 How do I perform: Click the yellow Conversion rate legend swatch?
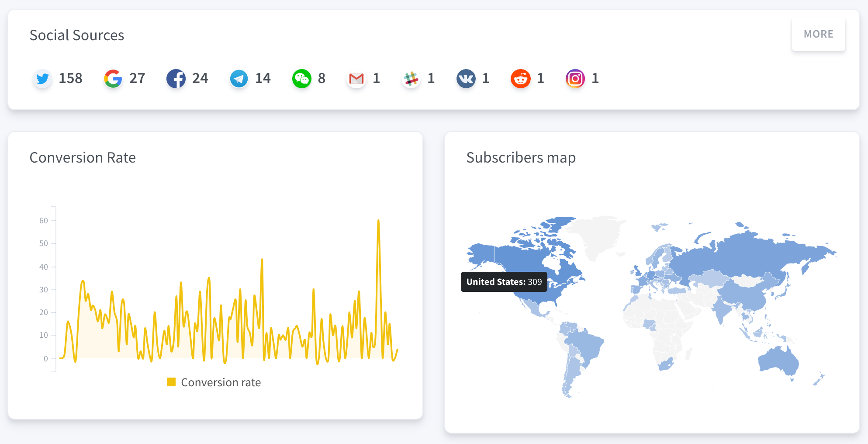171,382
